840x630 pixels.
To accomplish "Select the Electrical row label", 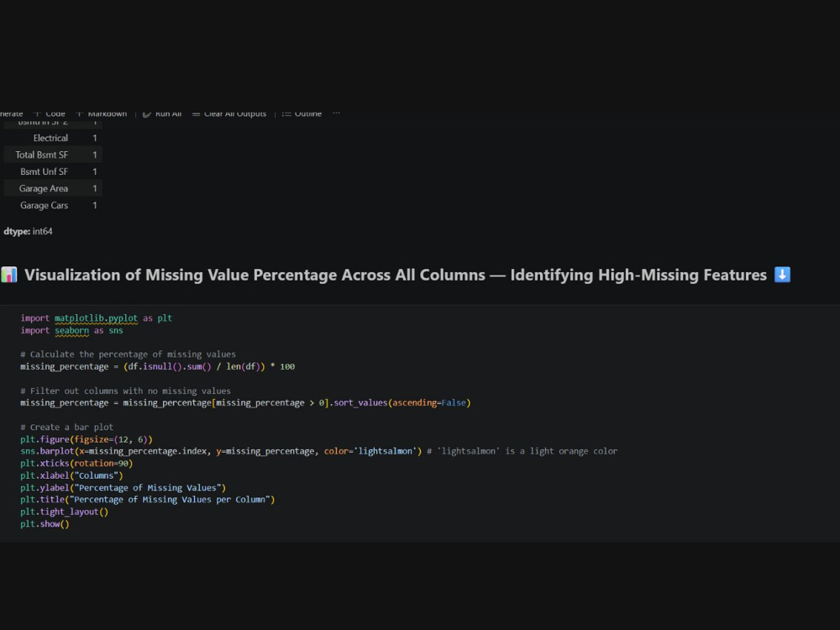I will click(50, 139).
